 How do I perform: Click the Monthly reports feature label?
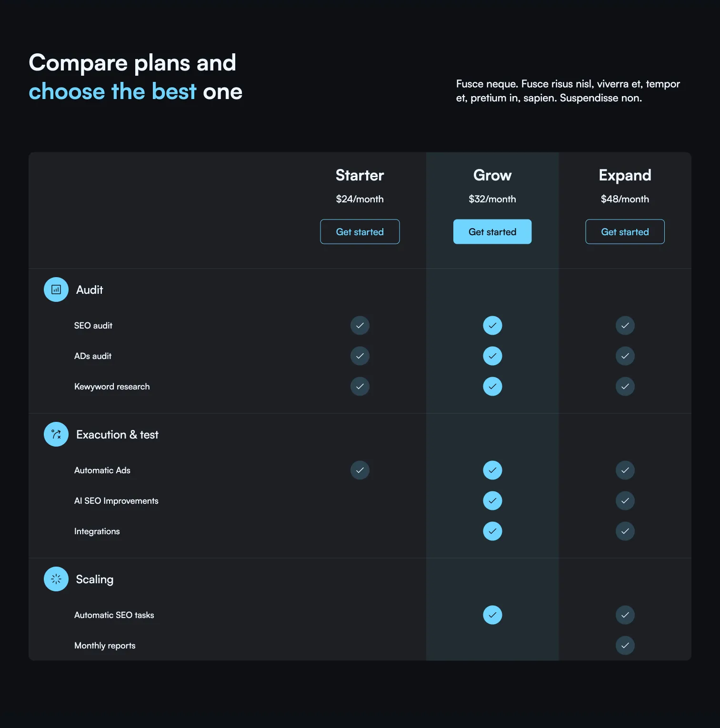pos(105,646)
